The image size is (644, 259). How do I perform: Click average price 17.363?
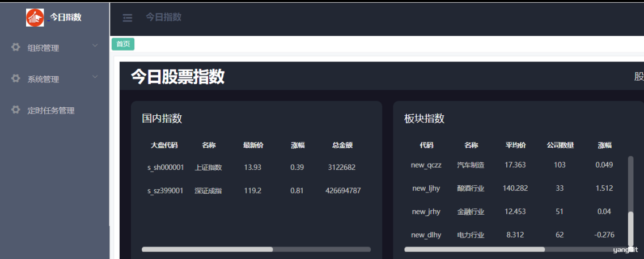[x=515, y=165]
